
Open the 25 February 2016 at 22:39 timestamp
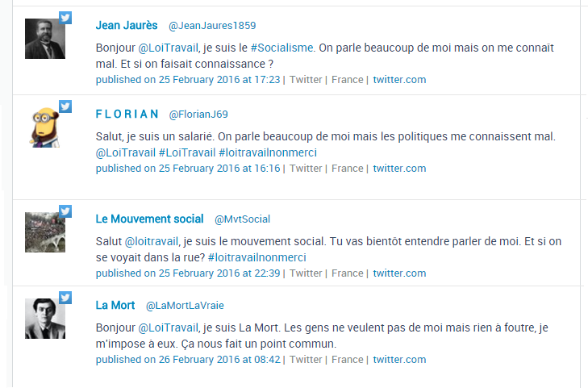[188, 273]
